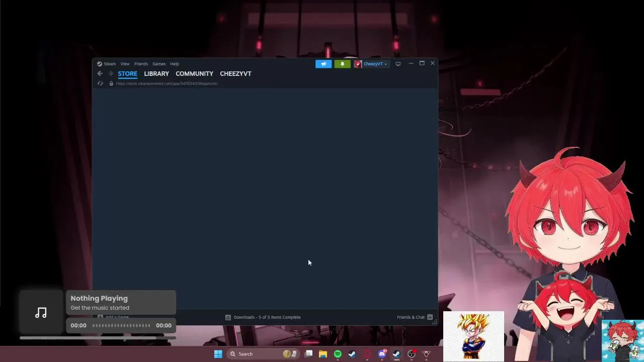Open the Help menu in Steam

point(174,64)
